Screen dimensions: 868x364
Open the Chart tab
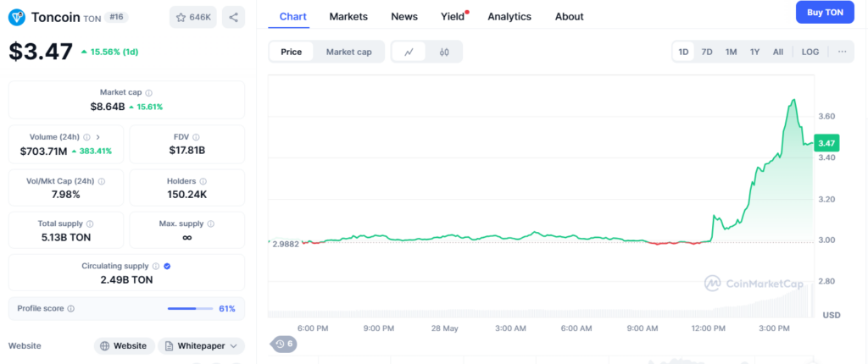coord(292,17)
